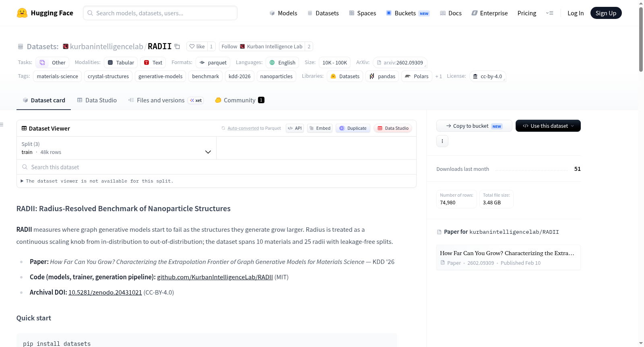Select the 10K - 100K size tag

[334, 62]
